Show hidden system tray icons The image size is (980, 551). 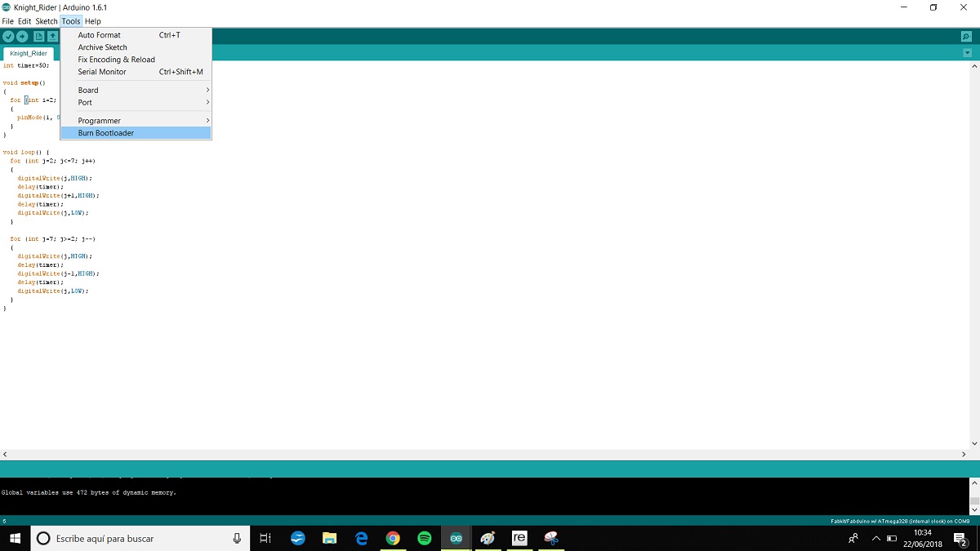coord(876,538)
